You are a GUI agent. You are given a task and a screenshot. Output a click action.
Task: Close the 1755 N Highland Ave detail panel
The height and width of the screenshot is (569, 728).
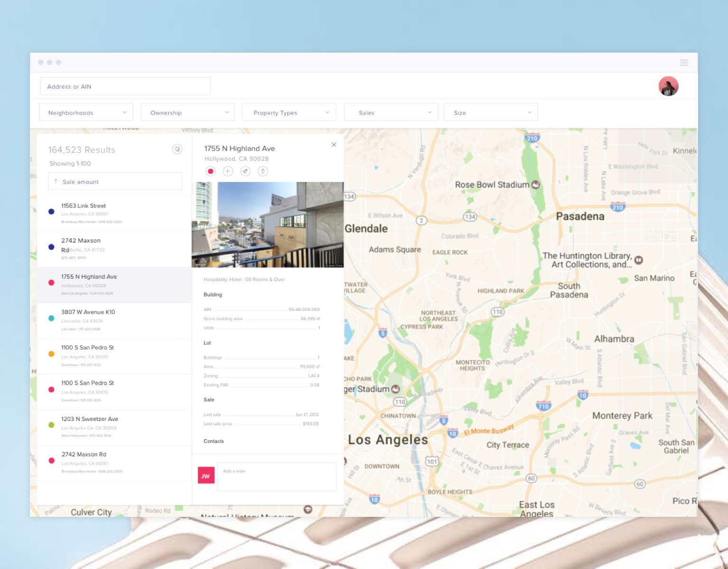pyautogui.click(x=334, y=145)
